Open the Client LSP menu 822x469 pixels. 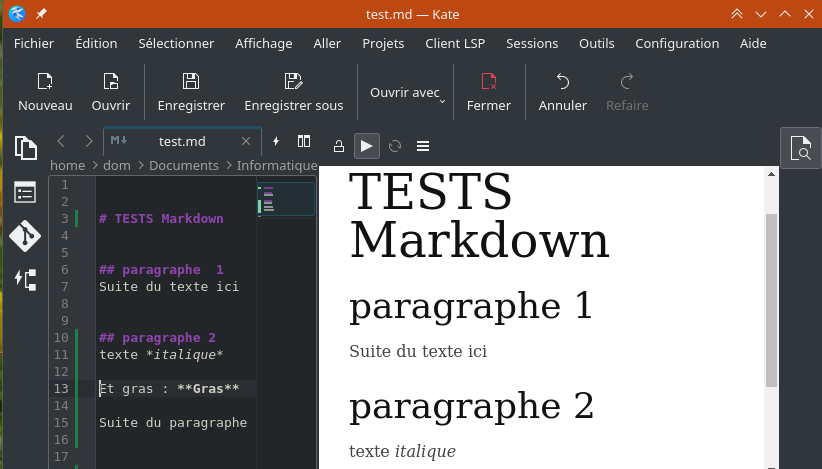pyautogui.click(x=455, y=43)
